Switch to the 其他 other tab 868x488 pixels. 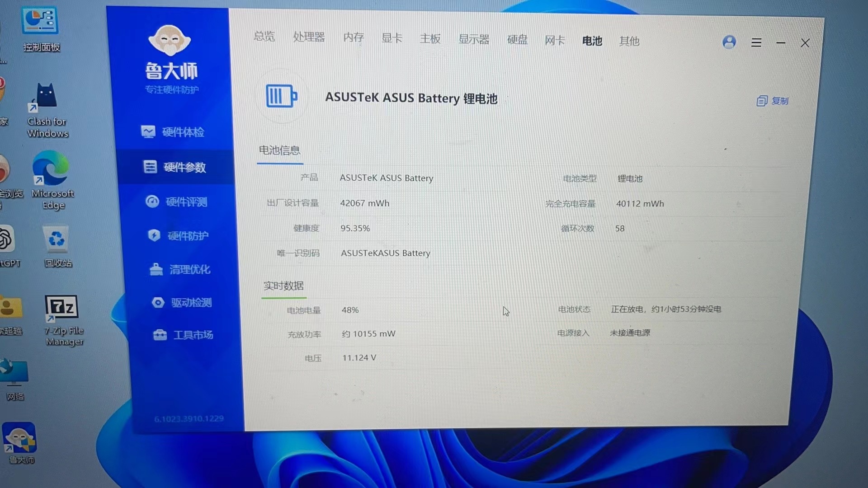(x=629, y=41)
